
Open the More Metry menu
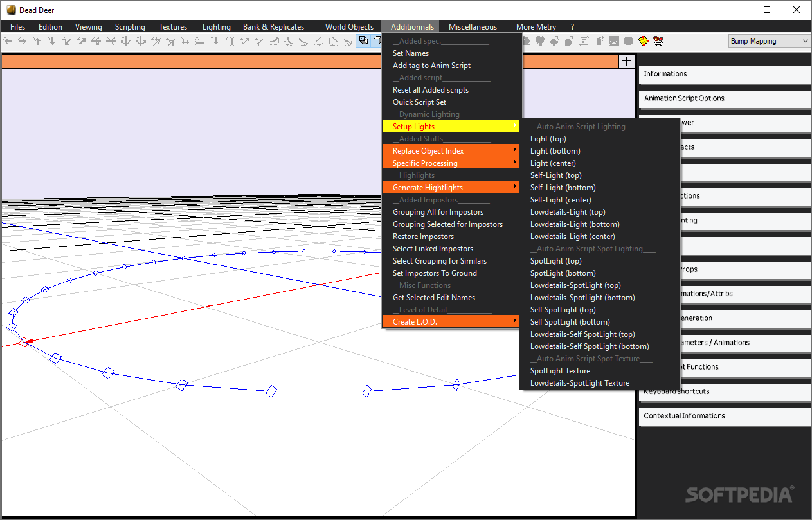(536, 27)
